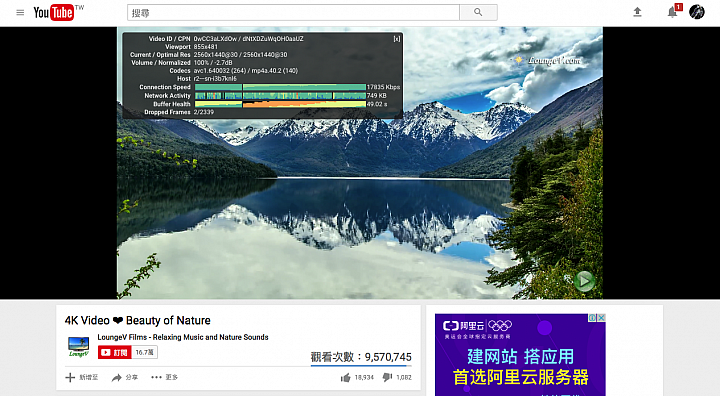Open notifications bell
The width and height of the screenshot is (720, 396).
673,11
